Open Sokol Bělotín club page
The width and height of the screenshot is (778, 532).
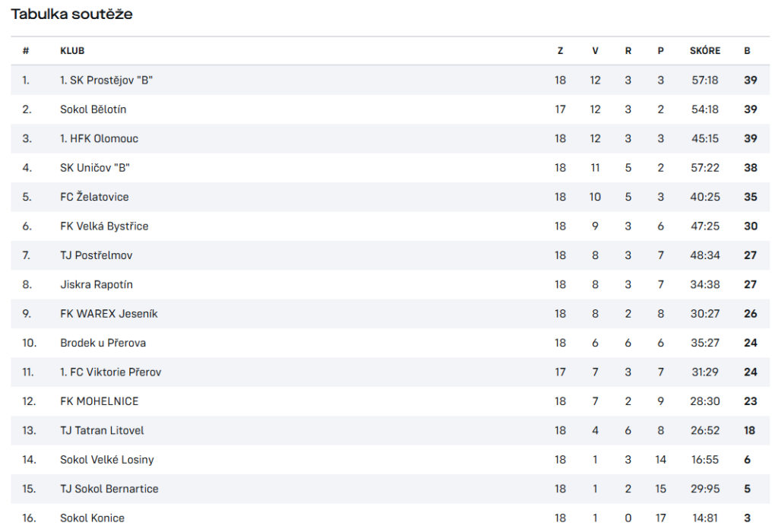point(93,109)
